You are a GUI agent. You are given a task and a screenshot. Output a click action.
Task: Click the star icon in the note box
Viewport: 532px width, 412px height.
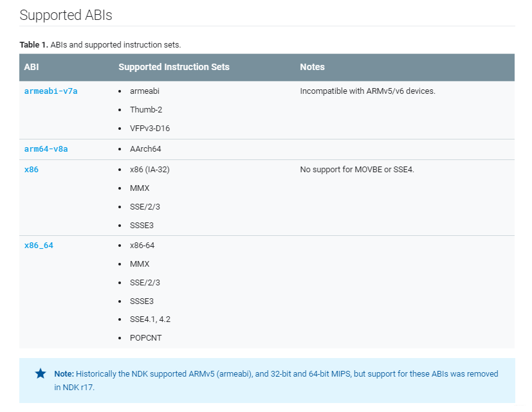pos(41,373)
